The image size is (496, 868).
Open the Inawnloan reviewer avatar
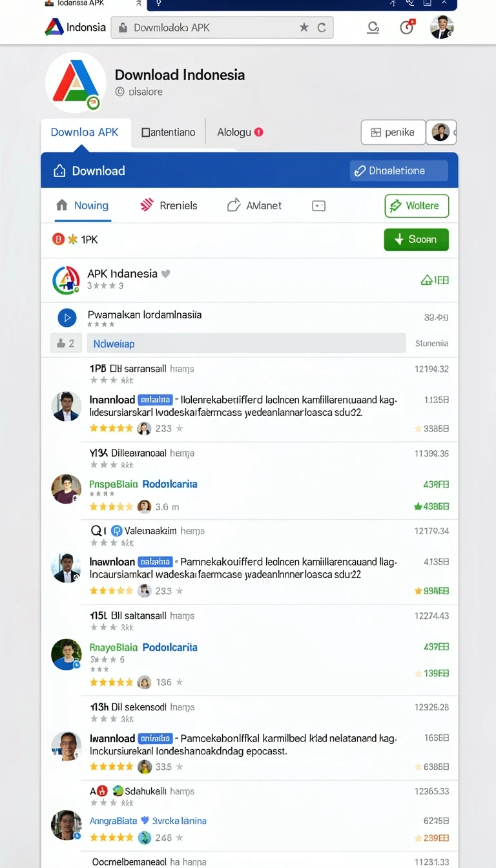[x=67, y=568]
